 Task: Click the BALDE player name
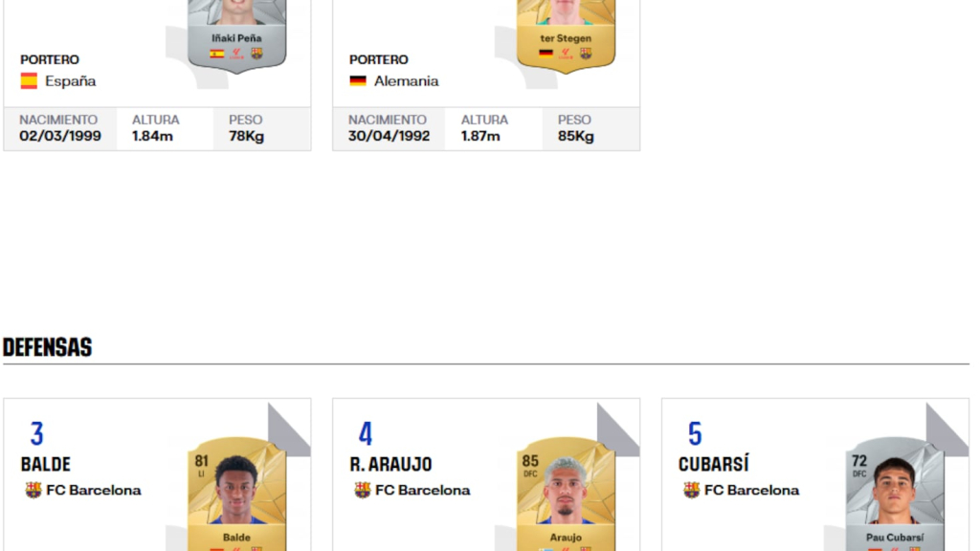click(46, 464)
